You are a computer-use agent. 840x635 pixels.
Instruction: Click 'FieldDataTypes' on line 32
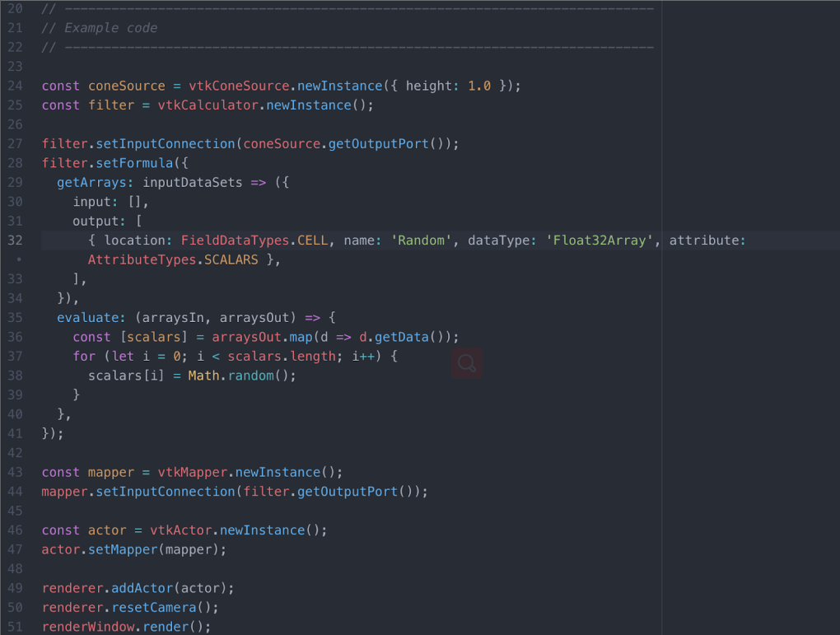(236, 240)
